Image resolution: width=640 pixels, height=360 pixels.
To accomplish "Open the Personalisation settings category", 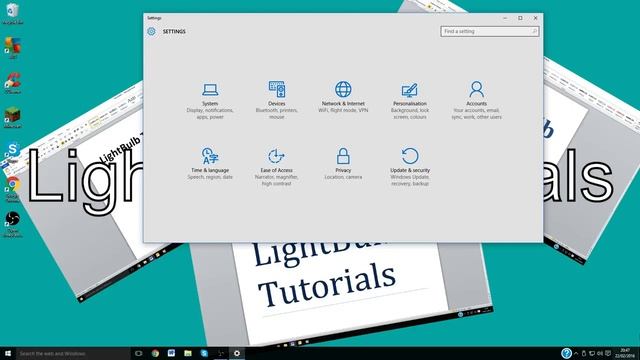I will [410, 100].
